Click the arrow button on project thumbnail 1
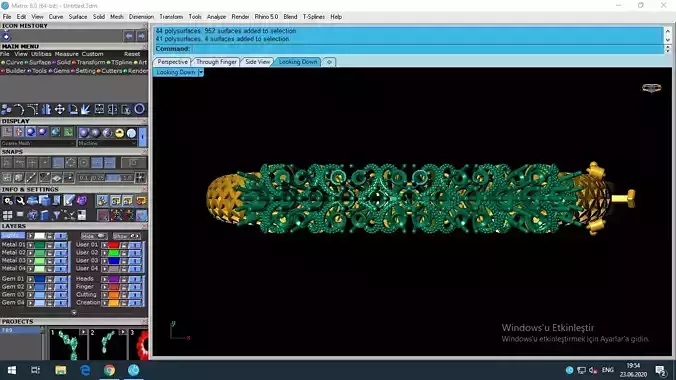The height and width of the screenshot is (380, 676). pyautogui.click(x=83, y=332)
